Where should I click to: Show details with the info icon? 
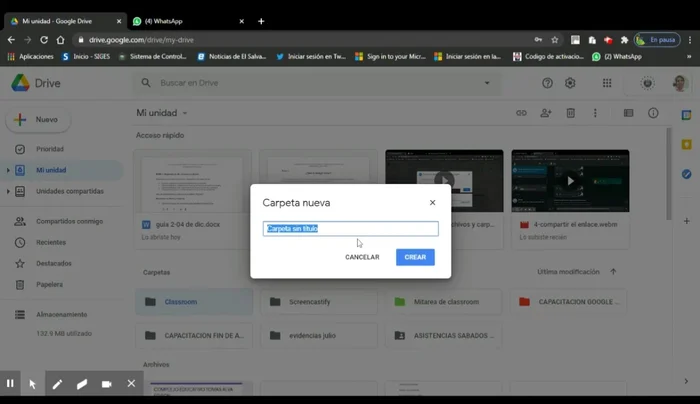coord(653,113)
